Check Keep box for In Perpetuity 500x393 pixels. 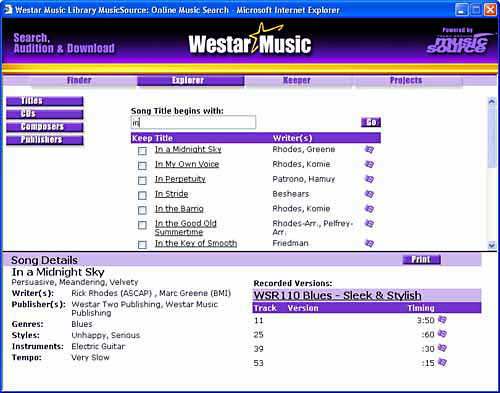click(142, 181)
